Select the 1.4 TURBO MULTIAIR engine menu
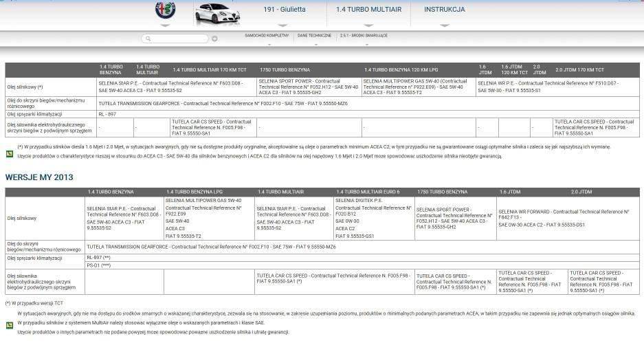Screen dimensions: 644x343 (x=368, y=9)
